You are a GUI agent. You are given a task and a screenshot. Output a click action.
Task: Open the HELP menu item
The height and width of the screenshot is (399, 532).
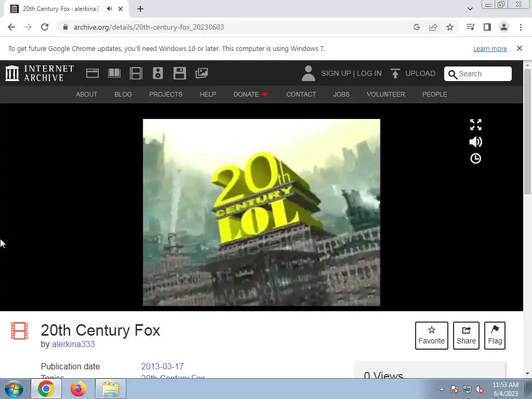pos(208,95)
